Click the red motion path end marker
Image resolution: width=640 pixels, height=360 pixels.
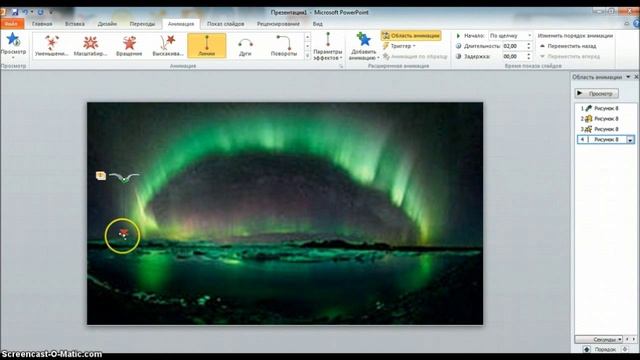124,233
